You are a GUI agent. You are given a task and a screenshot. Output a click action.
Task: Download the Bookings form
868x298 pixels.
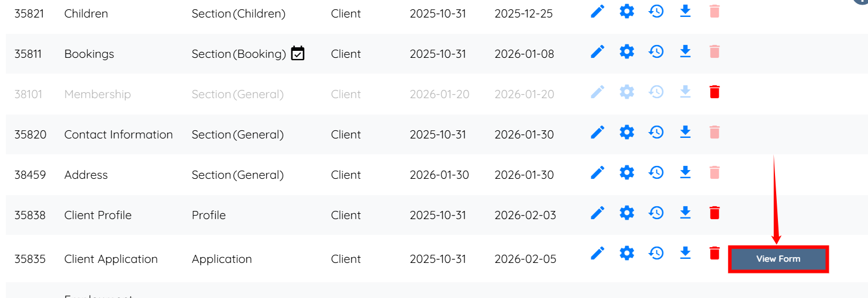(x=686, y=51)
